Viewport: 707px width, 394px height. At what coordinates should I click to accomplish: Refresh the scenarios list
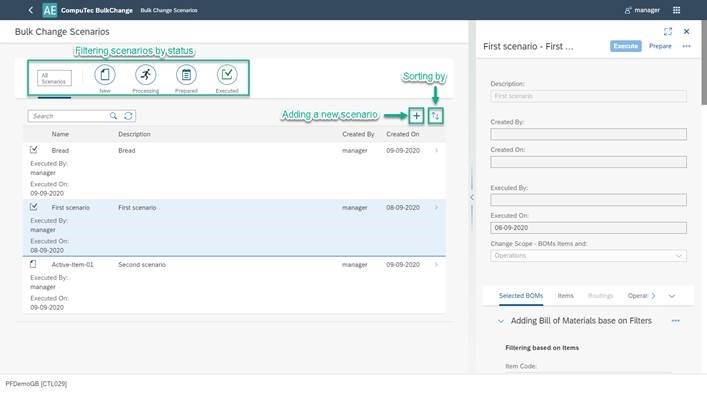click(129, 116)
